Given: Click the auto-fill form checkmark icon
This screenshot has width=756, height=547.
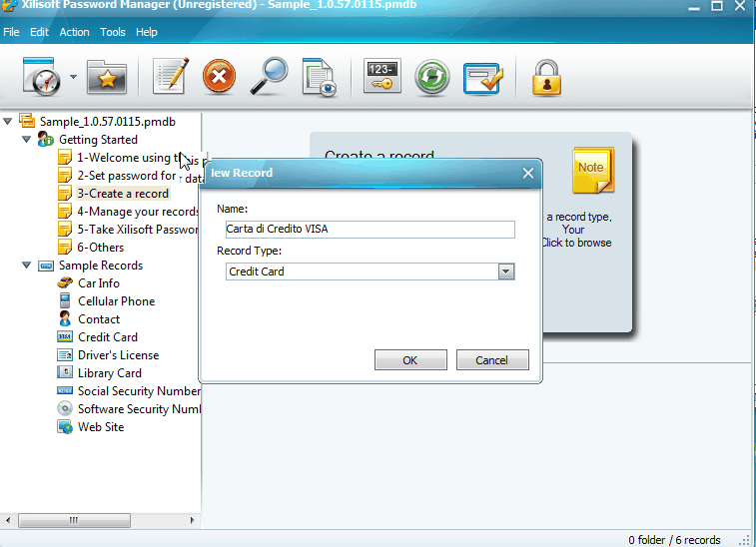Looking at the screenshot, I should tap(482, 78).
